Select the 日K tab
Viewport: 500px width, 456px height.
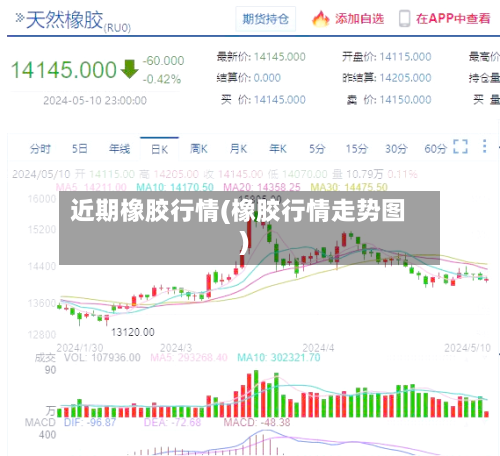159,149
